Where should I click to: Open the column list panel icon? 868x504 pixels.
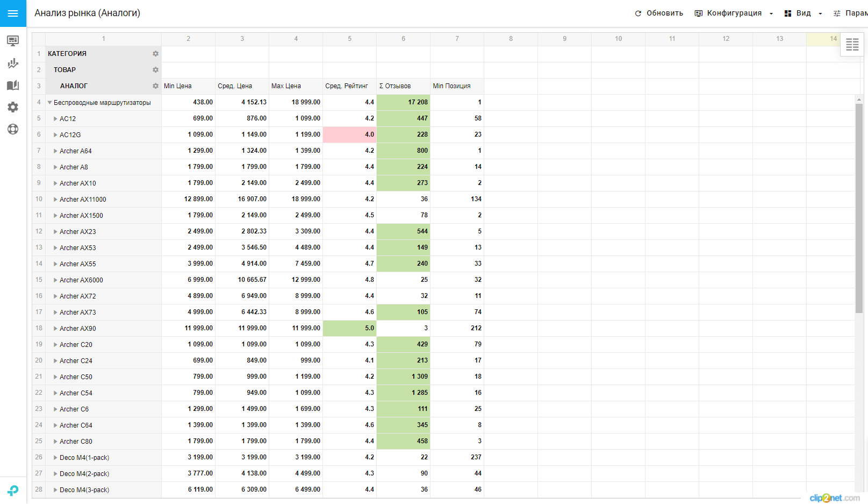852,45
